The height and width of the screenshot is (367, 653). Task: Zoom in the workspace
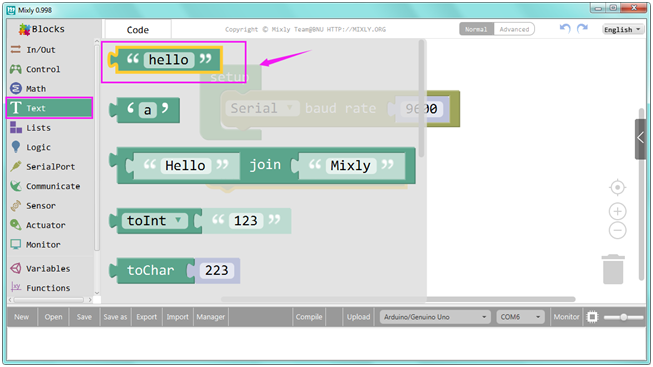click(618, 211)
